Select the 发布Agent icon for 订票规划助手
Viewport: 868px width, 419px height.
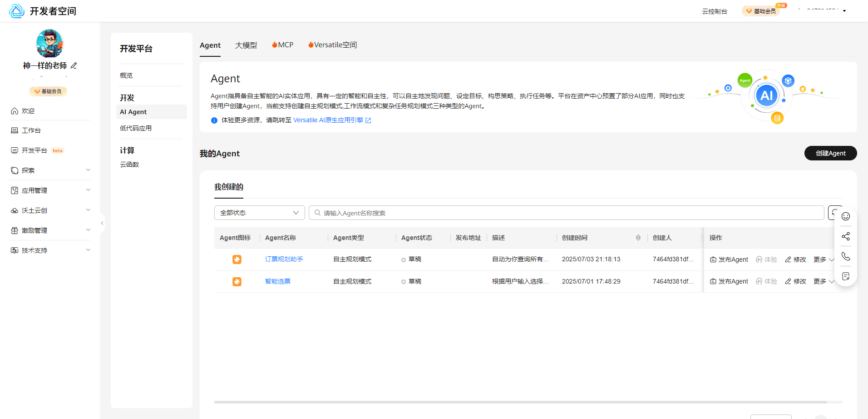click(x=713, y=259)
